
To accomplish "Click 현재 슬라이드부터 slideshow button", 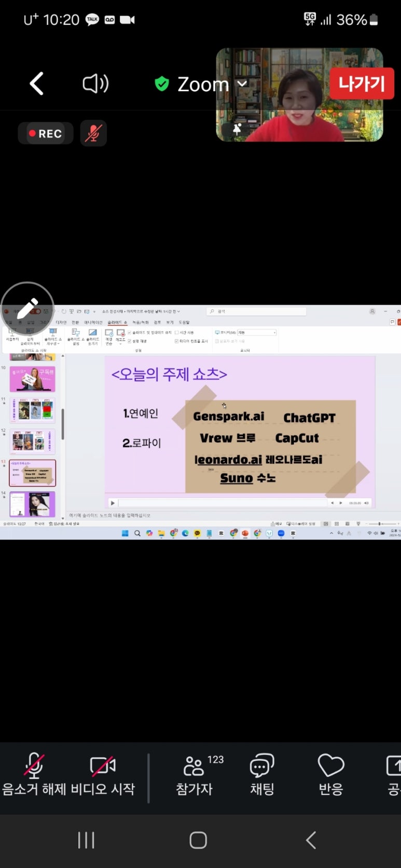I will coord(30,336).
